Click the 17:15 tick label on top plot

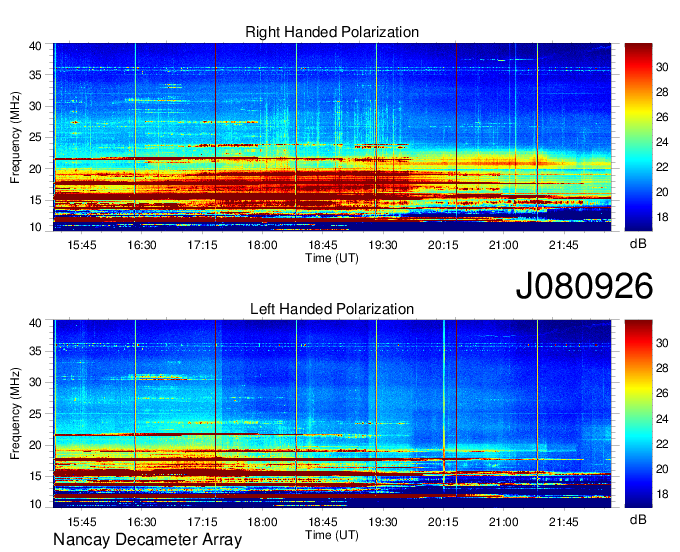click(202, 245)
